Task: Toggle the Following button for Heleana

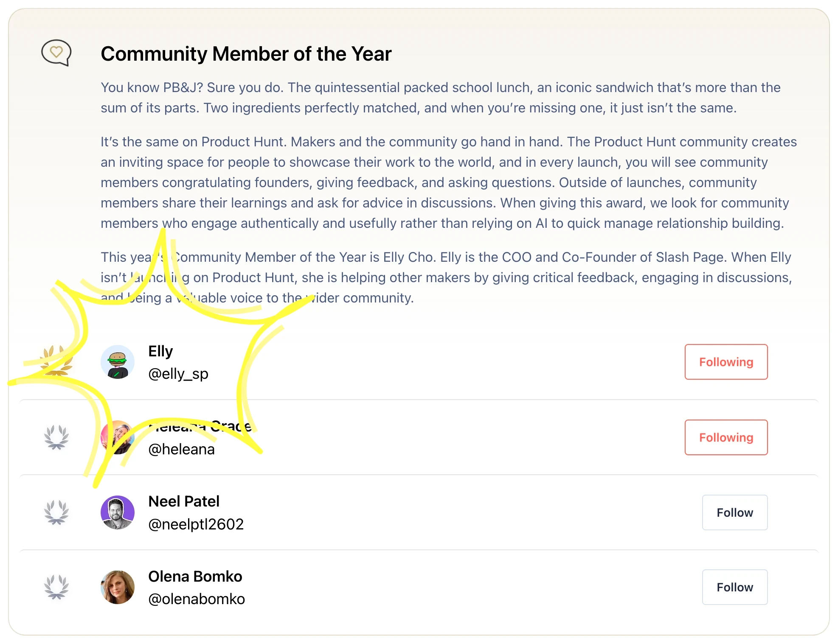Action: click(726, 437)
